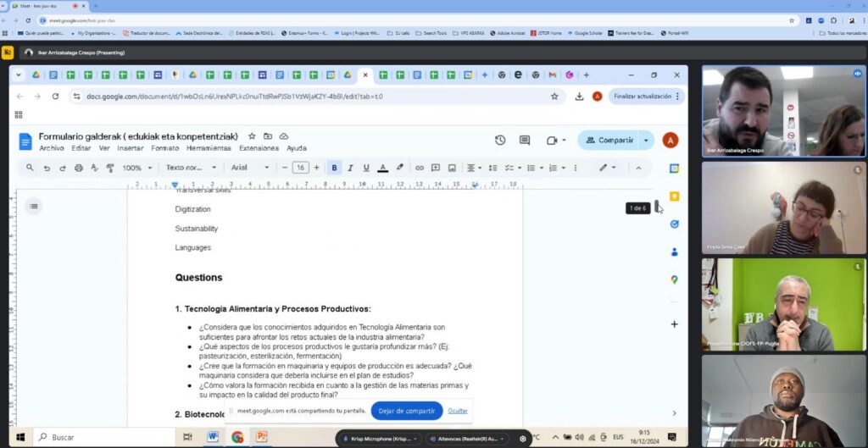Screen dimensions: 868x448
Task: Star the document Formulario galderak
Action: point(252,136)
